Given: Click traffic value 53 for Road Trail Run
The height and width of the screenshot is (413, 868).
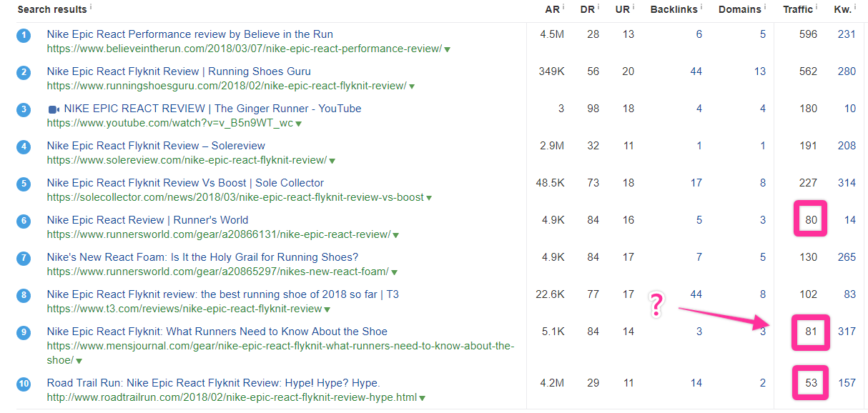Looking at the screenshot, I should (811, 383).
